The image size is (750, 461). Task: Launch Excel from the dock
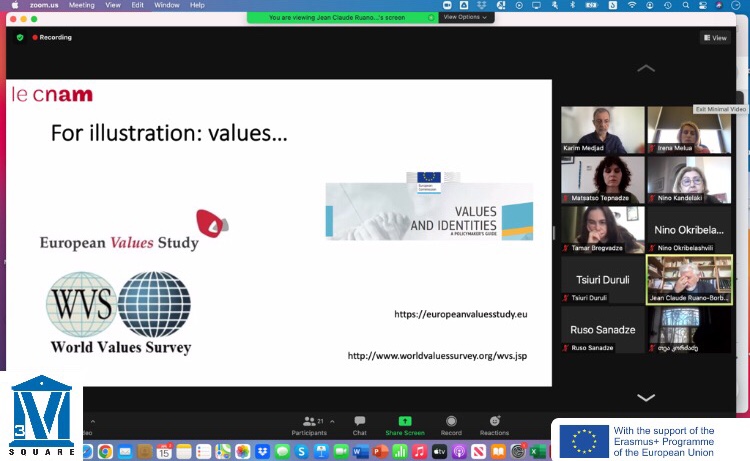click(x=537, y=451)
